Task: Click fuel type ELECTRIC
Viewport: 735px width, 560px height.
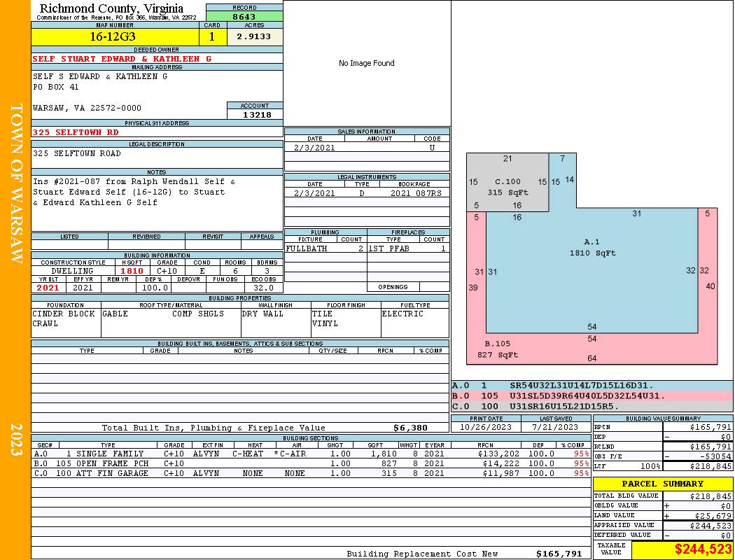Action: pos(402,314)
